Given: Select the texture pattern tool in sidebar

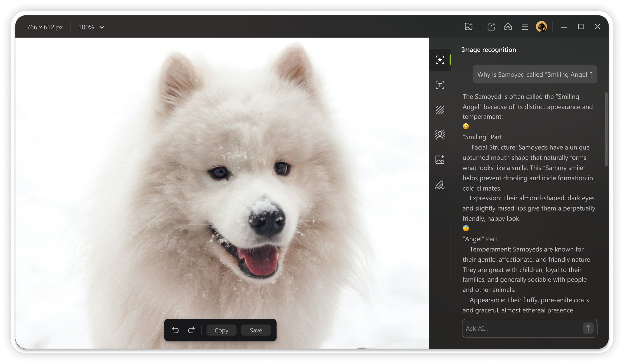Looking at the screenshot, I should 440,110.
